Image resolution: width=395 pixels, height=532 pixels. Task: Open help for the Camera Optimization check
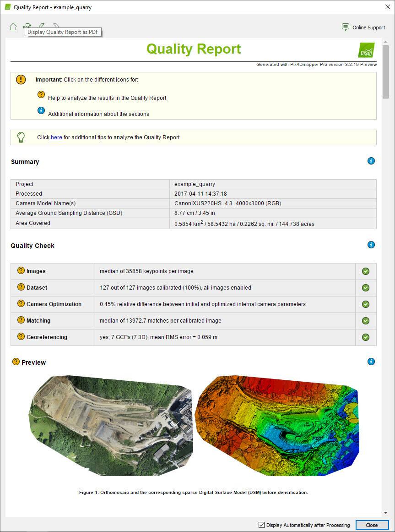pos(21,304)
